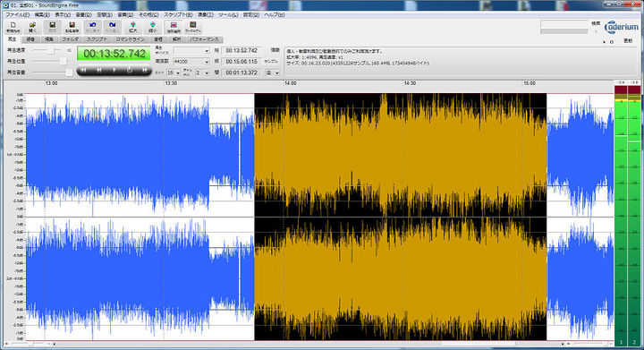Click the Zoom in (拡大) icon
The height and width of the screenshot is (350, 644).
133,27
